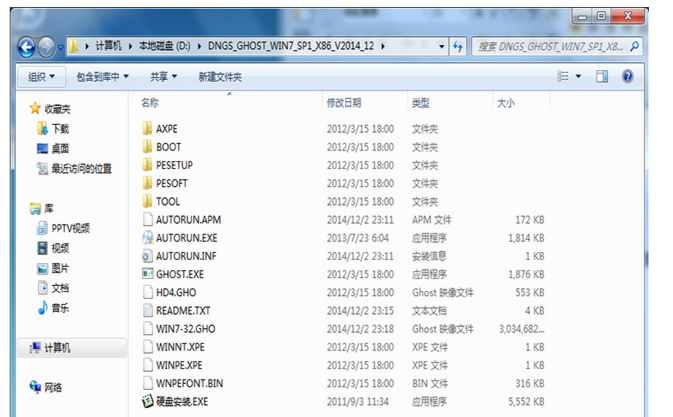
Task: Click the Forward navigation arrow
Action: coord(46,47)
